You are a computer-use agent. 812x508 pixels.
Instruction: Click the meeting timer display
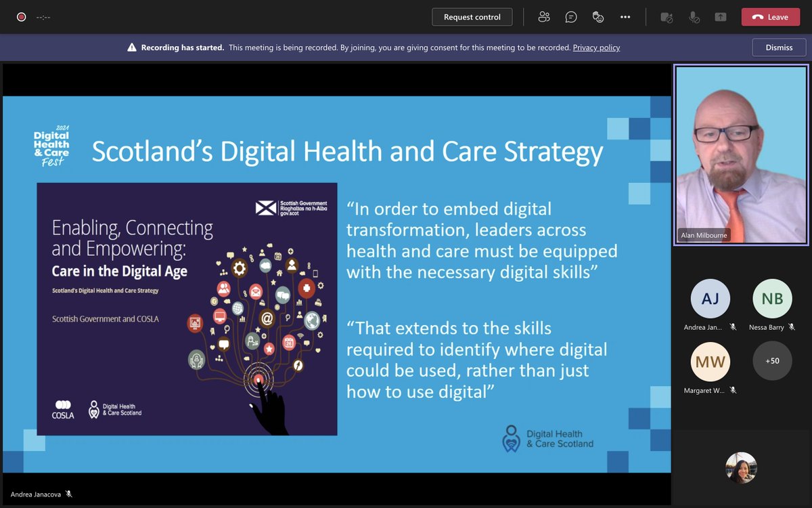coord(44,18)
